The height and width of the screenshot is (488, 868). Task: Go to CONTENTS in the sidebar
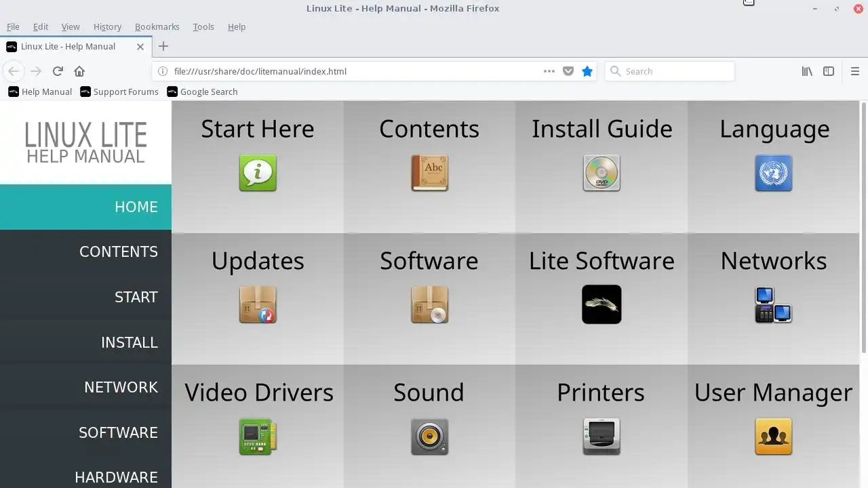85,251
